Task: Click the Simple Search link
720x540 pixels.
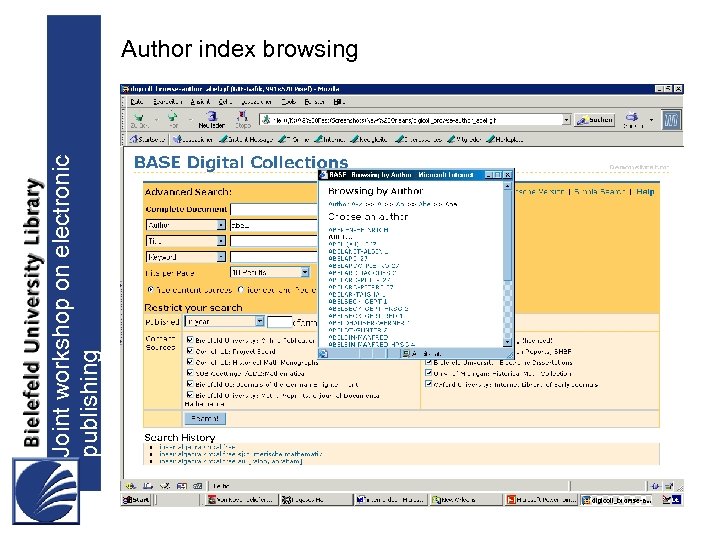Action: click(x=599, y=191)
